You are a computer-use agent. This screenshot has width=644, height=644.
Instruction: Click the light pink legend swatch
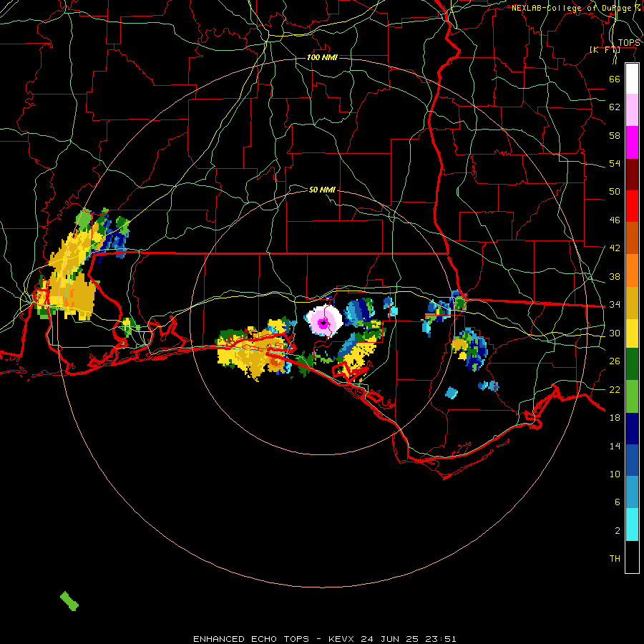click(x=632, y=109)
